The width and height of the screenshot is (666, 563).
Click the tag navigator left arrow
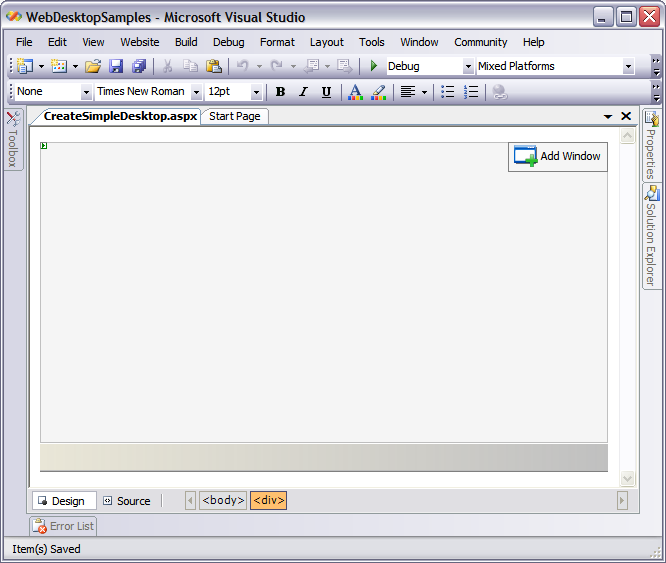(190, 501)
